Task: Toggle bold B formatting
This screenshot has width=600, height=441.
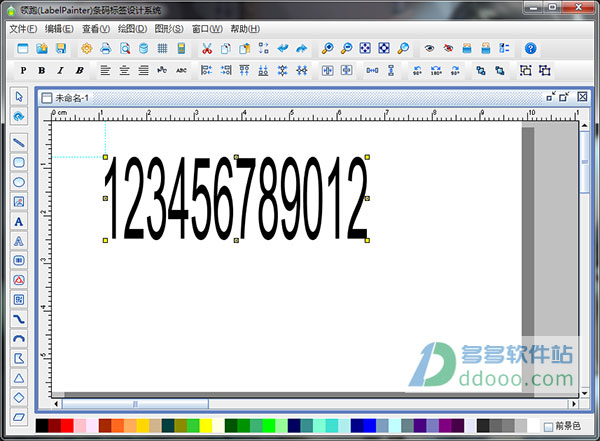Action: pos(42,70)
